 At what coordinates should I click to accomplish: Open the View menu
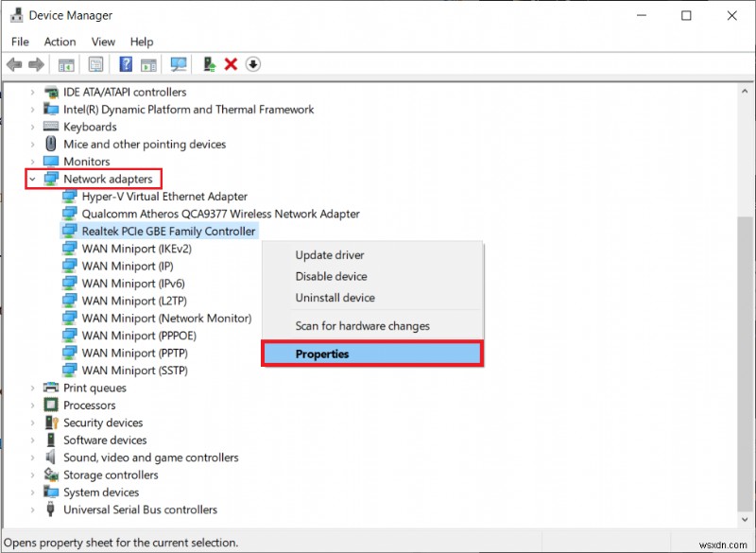click(103, 42)
